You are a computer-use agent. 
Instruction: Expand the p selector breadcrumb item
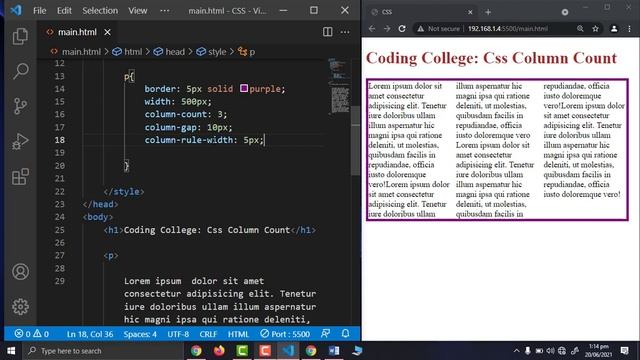point(247,52)
